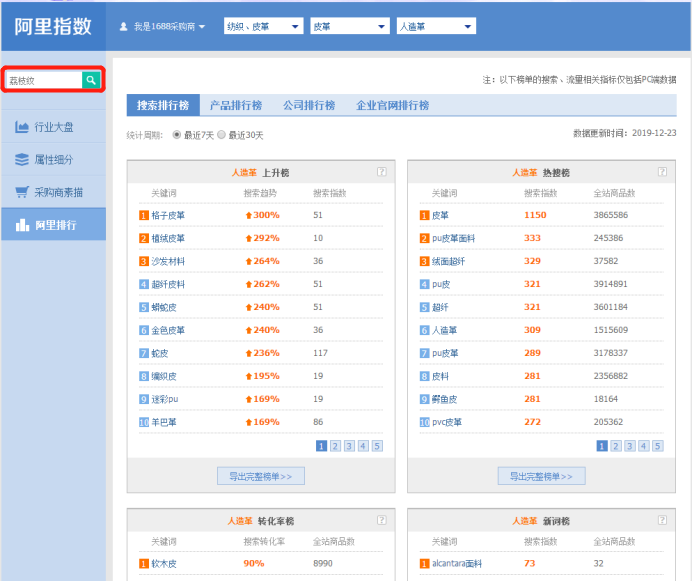Viewport: 692px width, 581px height.
Task: Open help icon on 新词榜 panel
Action: [x=662, y=520]
